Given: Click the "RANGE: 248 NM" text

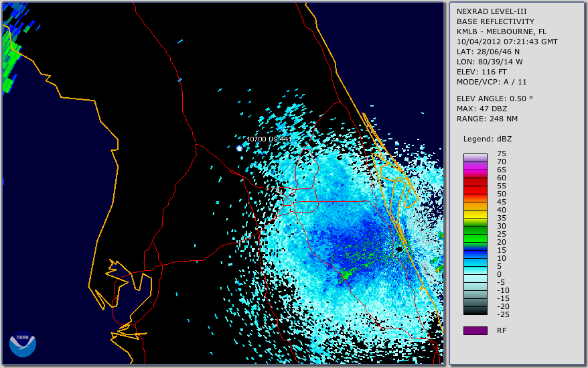Looking at the screenshot, I should (487, 119).
